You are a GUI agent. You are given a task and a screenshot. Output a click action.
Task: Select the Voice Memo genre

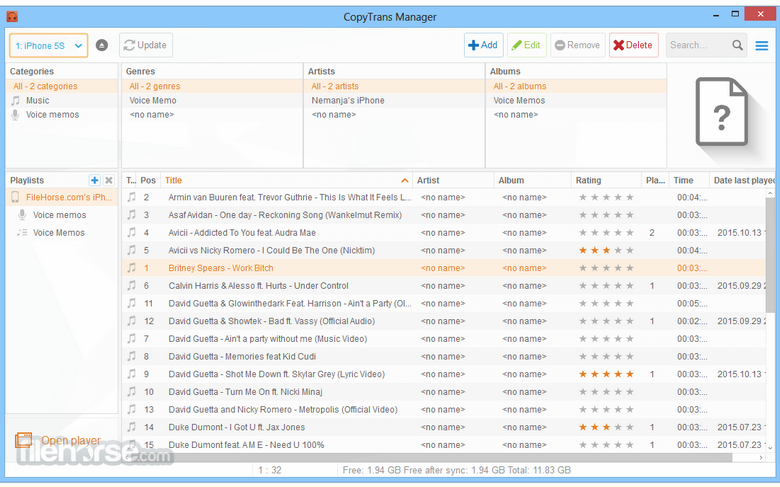[212, 100]
